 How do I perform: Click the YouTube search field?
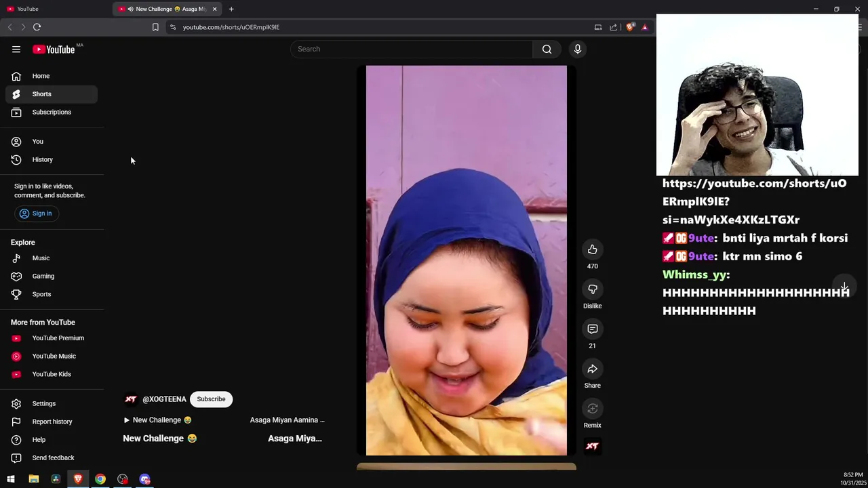(412, 49)
